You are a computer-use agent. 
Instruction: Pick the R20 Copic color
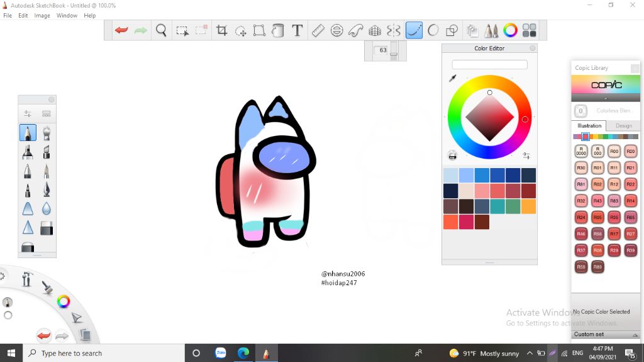(630, 151)
